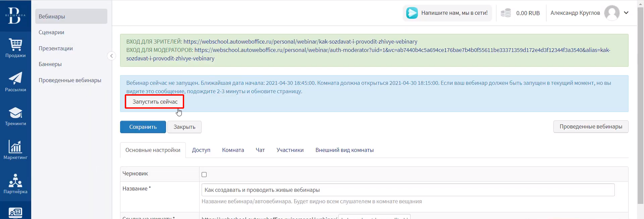
Task: Collapse the sidebar with the chevron arrow
Action: point(111,56)
